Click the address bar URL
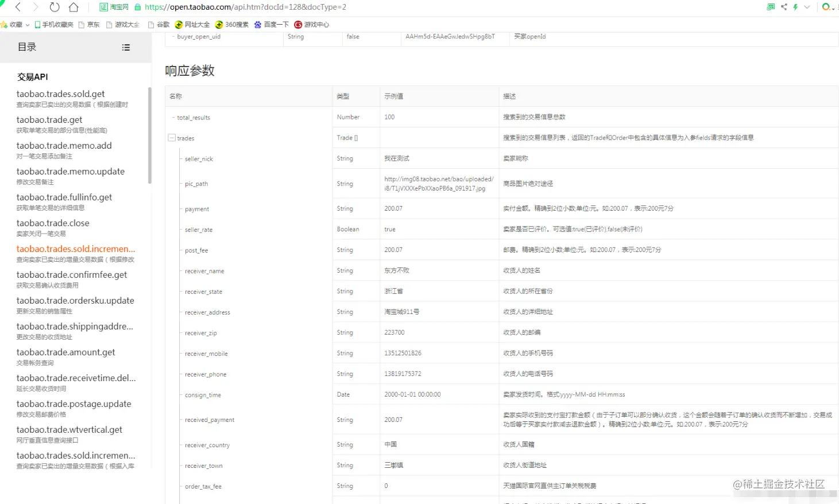The height and width of the screenshot is (504, 839). 245,7
